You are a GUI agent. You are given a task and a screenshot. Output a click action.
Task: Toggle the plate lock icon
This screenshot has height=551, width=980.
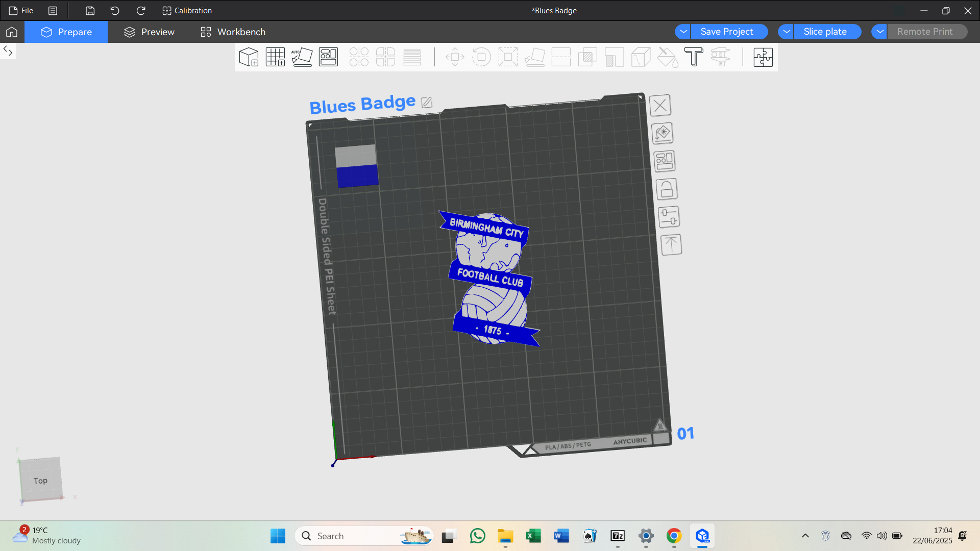click(667, 189)
